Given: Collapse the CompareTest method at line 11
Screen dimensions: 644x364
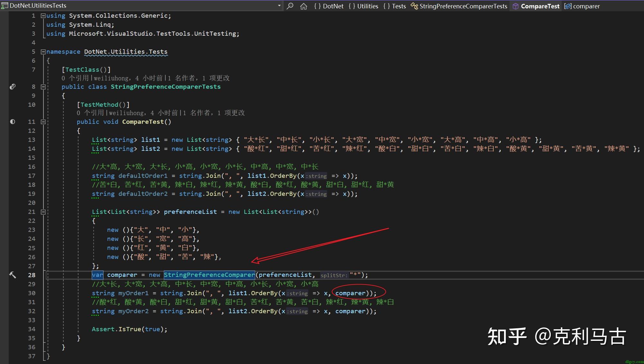Looking at the screenshot, I should pos(43,122).
